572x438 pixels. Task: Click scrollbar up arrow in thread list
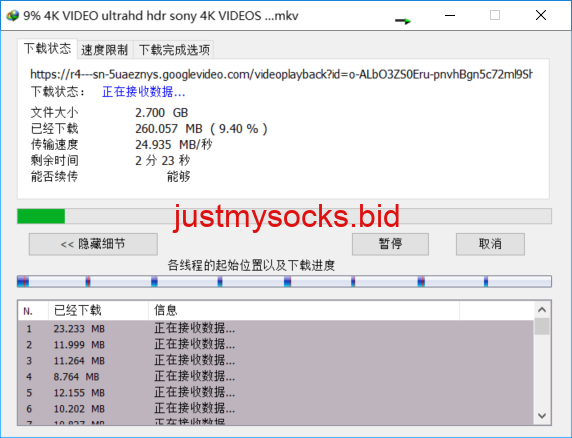click(x=542, y=310)
